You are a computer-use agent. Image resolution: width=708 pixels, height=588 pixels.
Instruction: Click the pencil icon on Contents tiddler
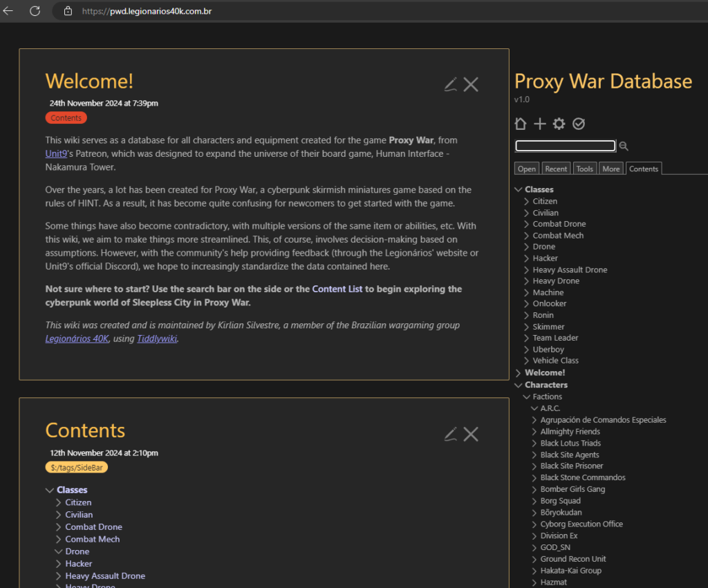pyautogui.click(x=451, y=434)
